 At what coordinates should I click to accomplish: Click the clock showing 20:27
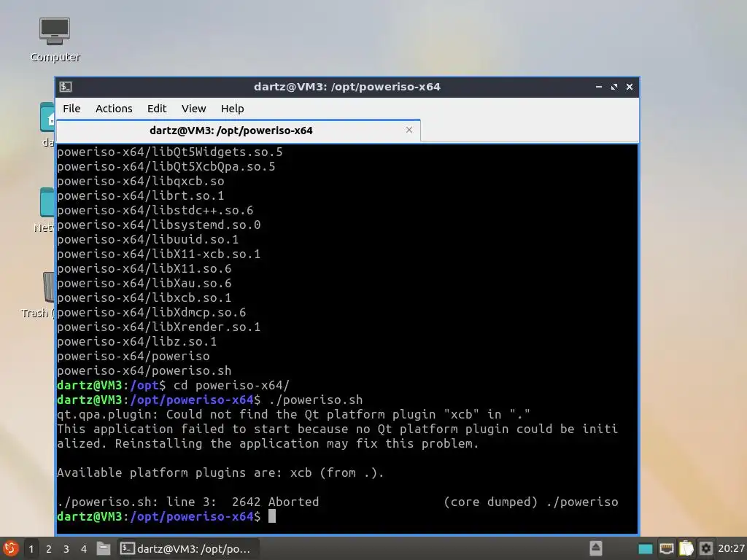click(731, 548)
